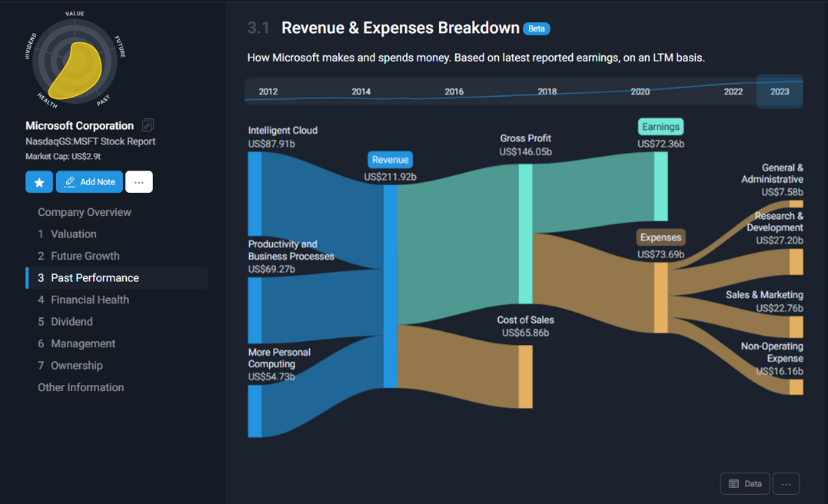
Task: Click the Intelligent Cloud value US$87.91b
Action: point(271,144)
